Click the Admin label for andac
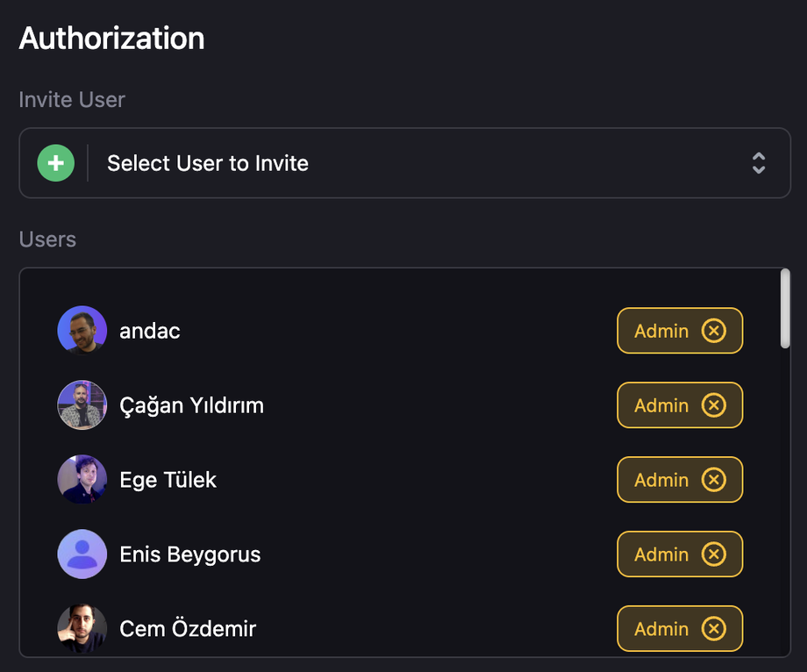This screenshot has width=807, height=672. coord(661,331)
